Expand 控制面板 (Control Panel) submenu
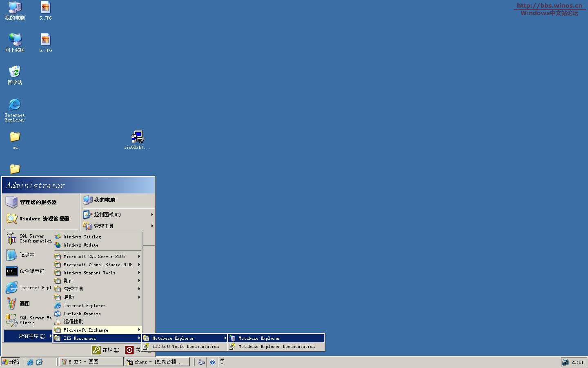 coord(118,214)
